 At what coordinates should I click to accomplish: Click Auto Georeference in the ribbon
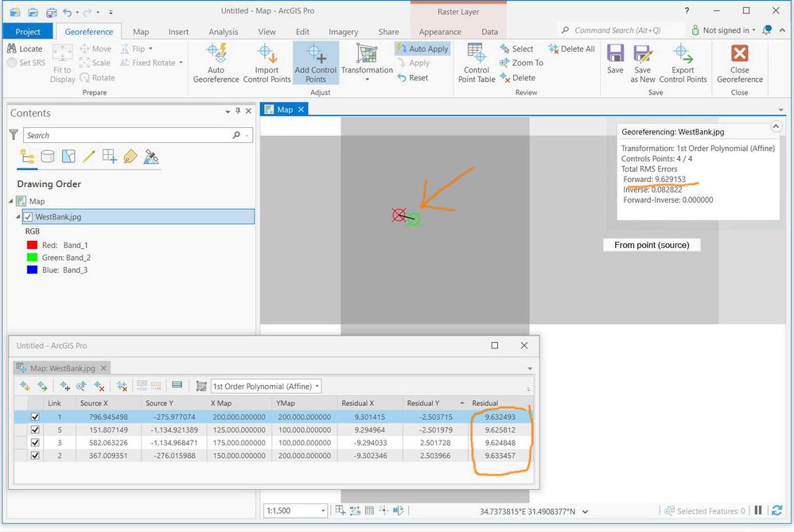216,63
